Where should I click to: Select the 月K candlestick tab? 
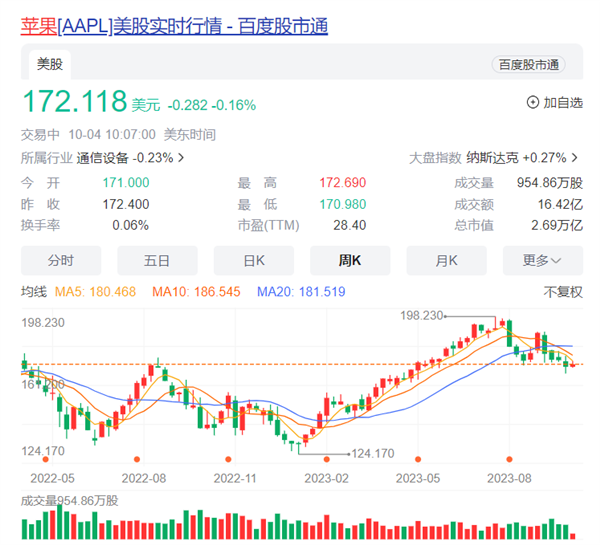click(446, 260)
